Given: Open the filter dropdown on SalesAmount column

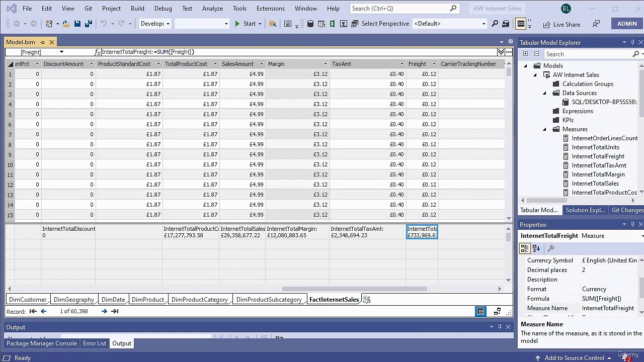Looking at the screenshot, I should point(261,64).
